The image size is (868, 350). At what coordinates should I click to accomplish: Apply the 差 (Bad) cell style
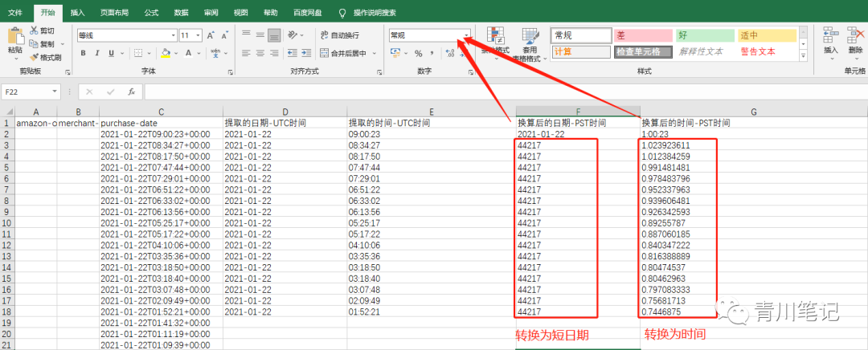[642, 35]
